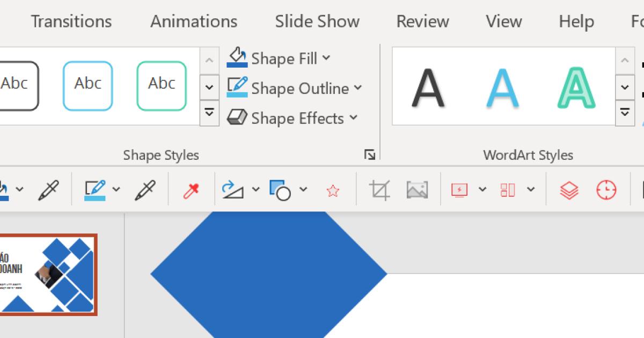The image size is (644, 338).
Task: Click the rotate objects icon
Action: [x=232, y=189]
